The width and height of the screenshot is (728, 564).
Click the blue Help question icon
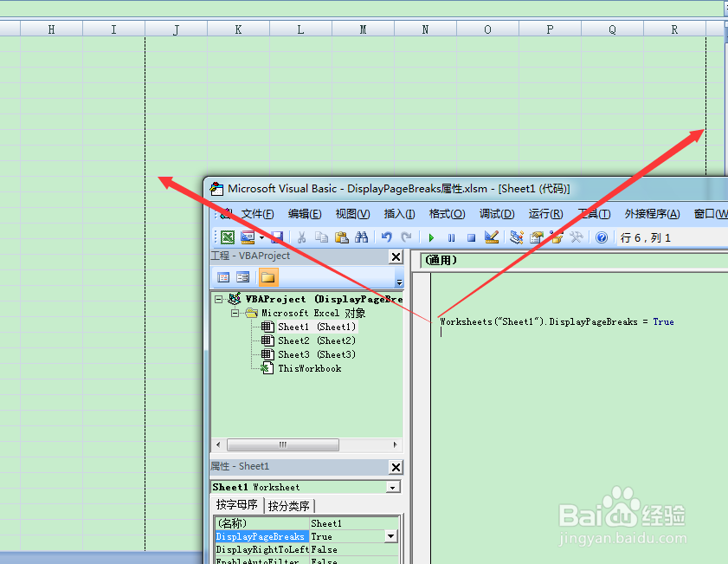pyautogui.click(x=602, y=237)
